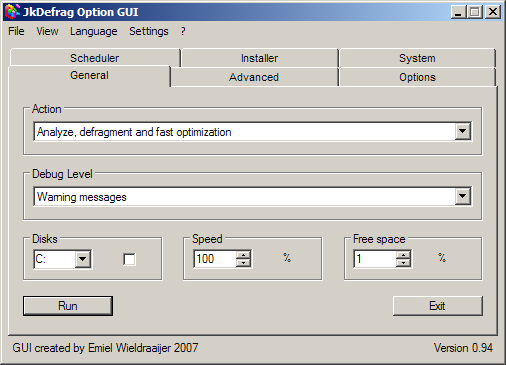Open the View menu

click(x=47, y=31)
